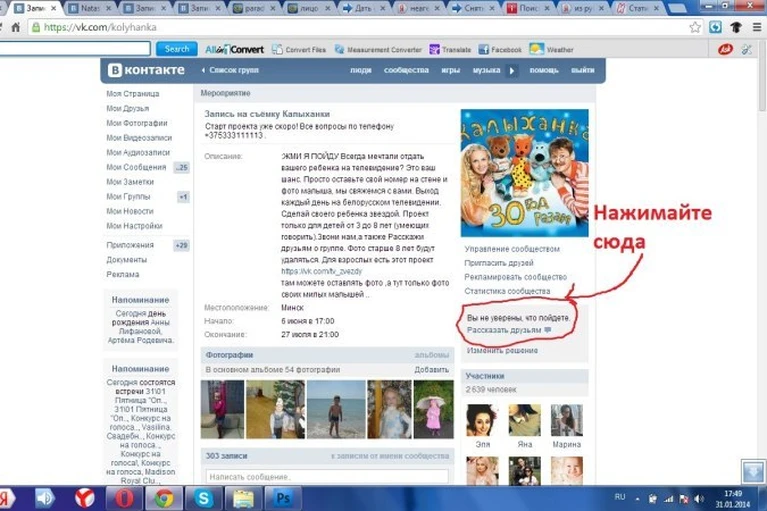Click the blue Search button
The image size is (767, 511).
177,49
